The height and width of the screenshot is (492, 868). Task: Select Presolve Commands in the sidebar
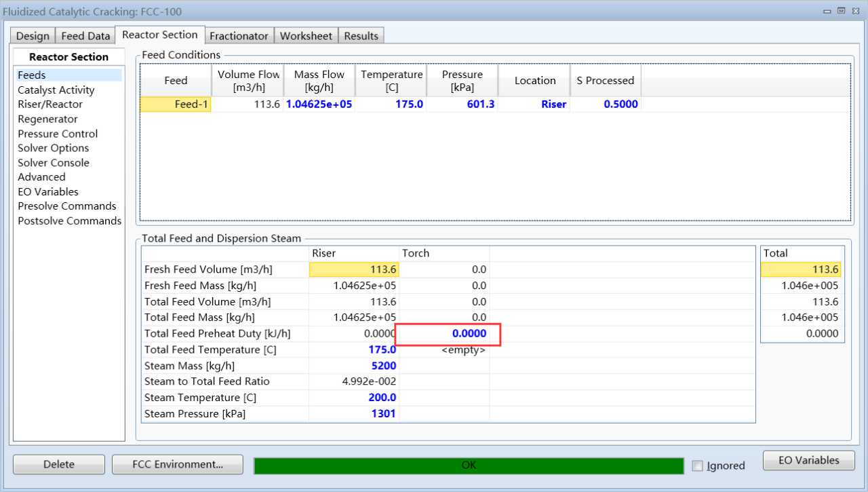pyautogui.click(x=67, y=206)
